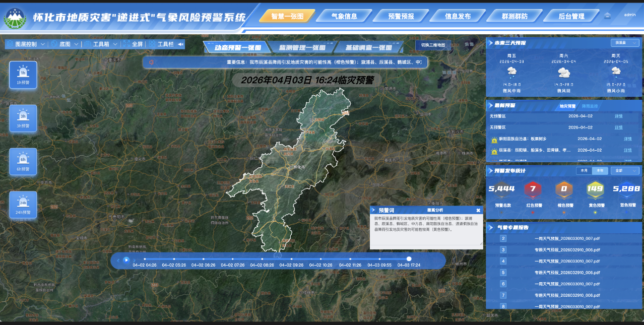The height and width of the screenshot is (325, 644).
Task: Toggle statistics to 本月
Action: coord(584,171)
